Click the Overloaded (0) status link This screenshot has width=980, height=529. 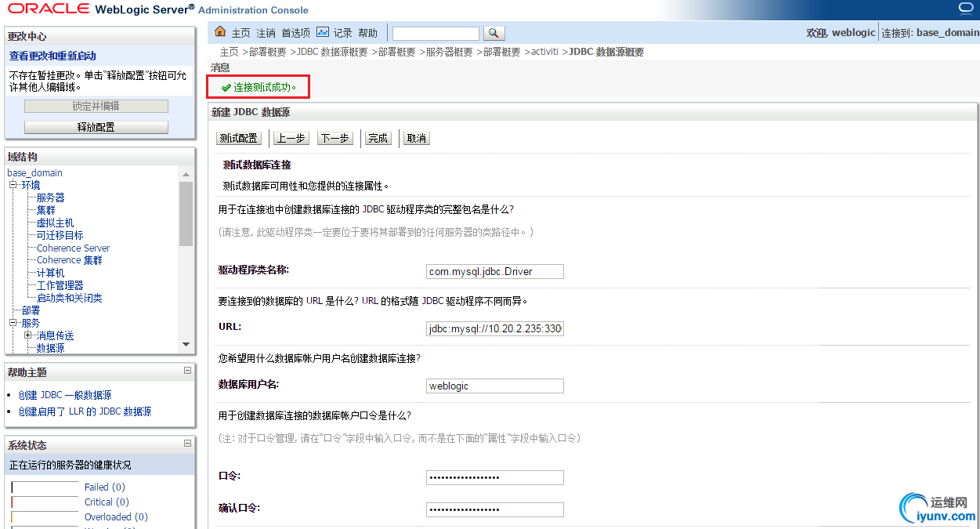[116, 517]
